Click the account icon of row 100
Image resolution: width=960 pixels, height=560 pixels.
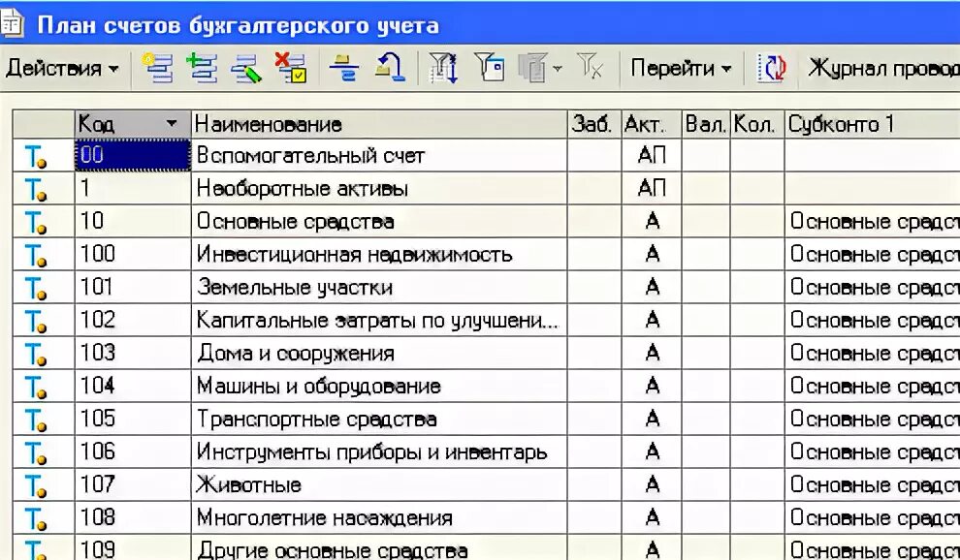pos(36,256)
